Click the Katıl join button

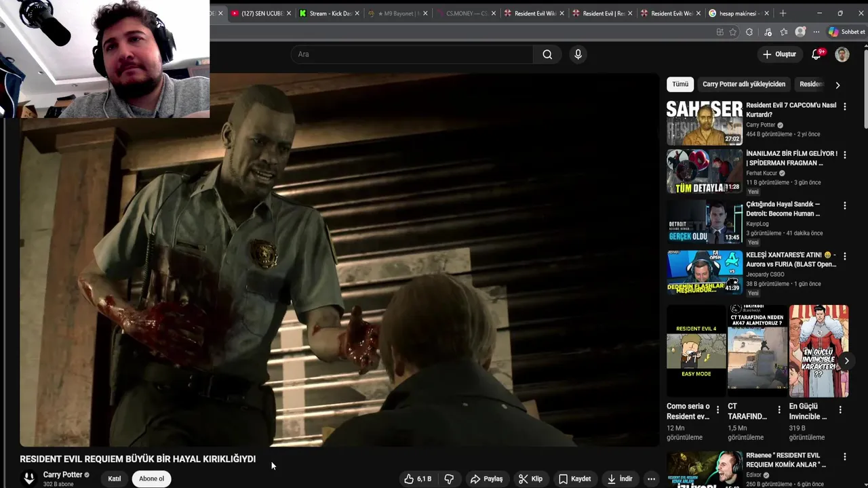click(x=115, y=479)
